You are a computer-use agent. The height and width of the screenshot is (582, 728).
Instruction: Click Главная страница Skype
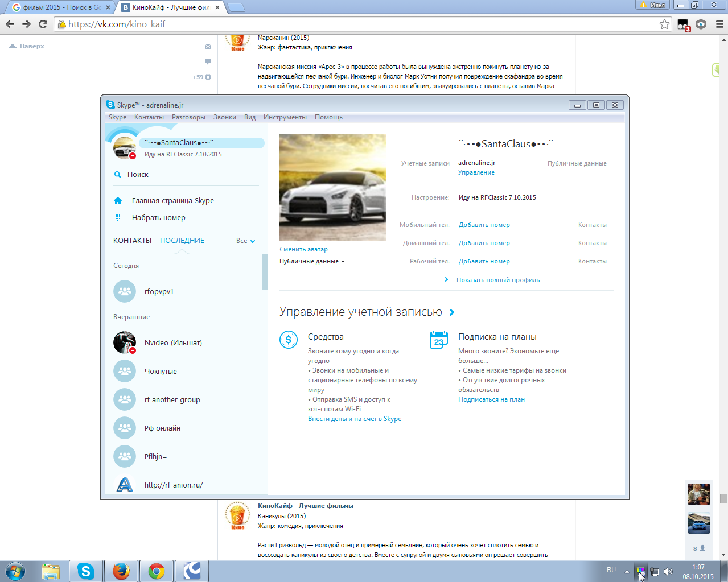[x=173, y=201]
